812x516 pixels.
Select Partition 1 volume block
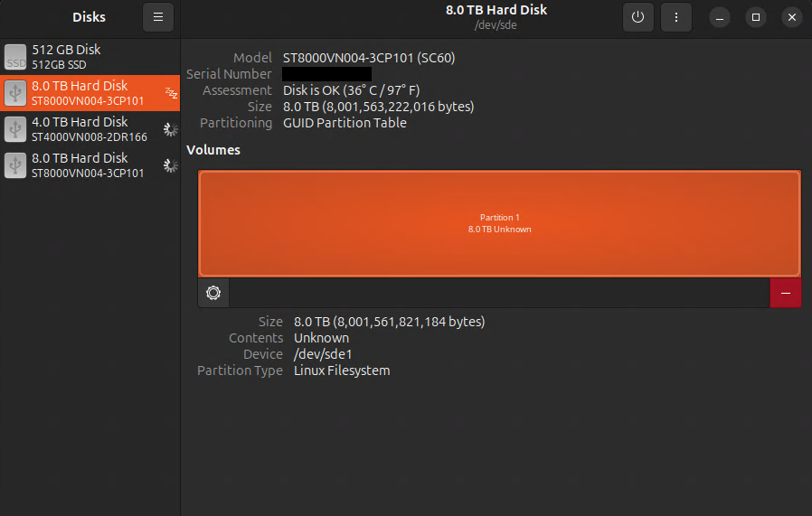pyautogui.click(x=499, y=223)
